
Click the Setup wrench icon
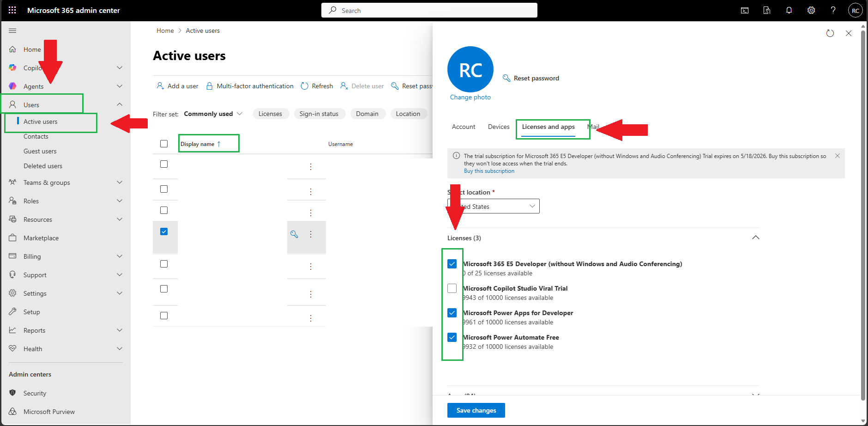click(x=12, y=312)
